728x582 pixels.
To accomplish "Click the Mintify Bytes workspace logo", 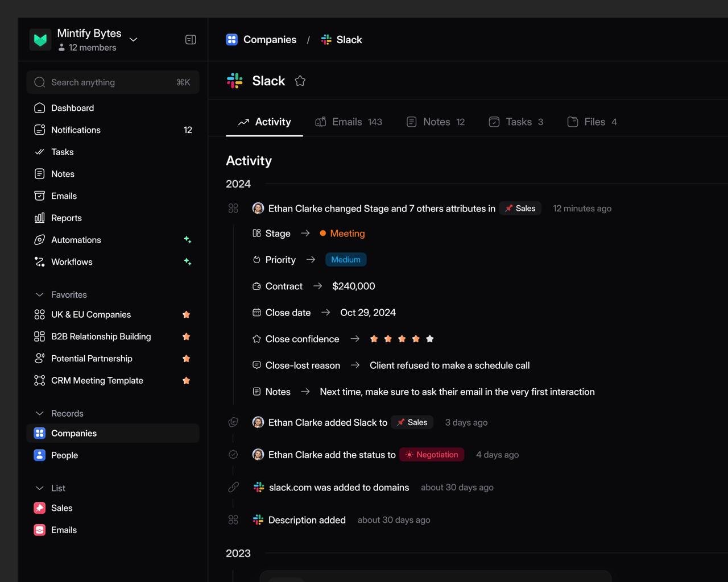I will pyautogui.click(x=40, y=40).
